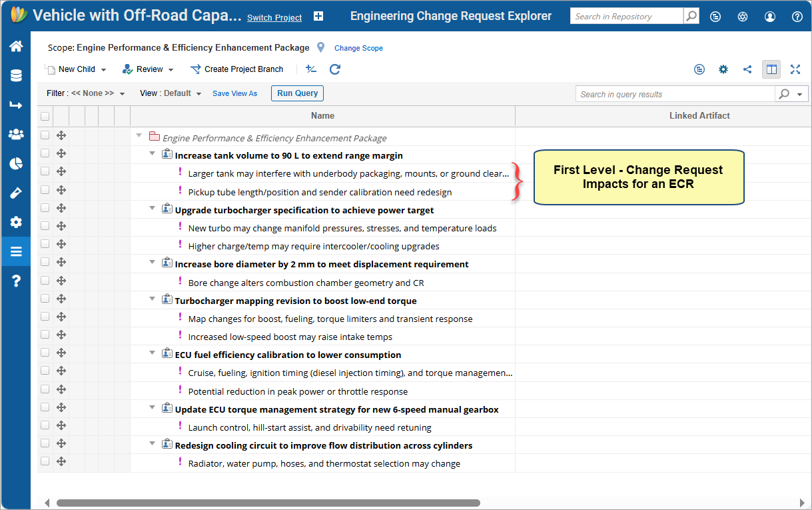Click the Change Scope link
812x510 pixels.
pyautogui.click(x=358, y=48)
